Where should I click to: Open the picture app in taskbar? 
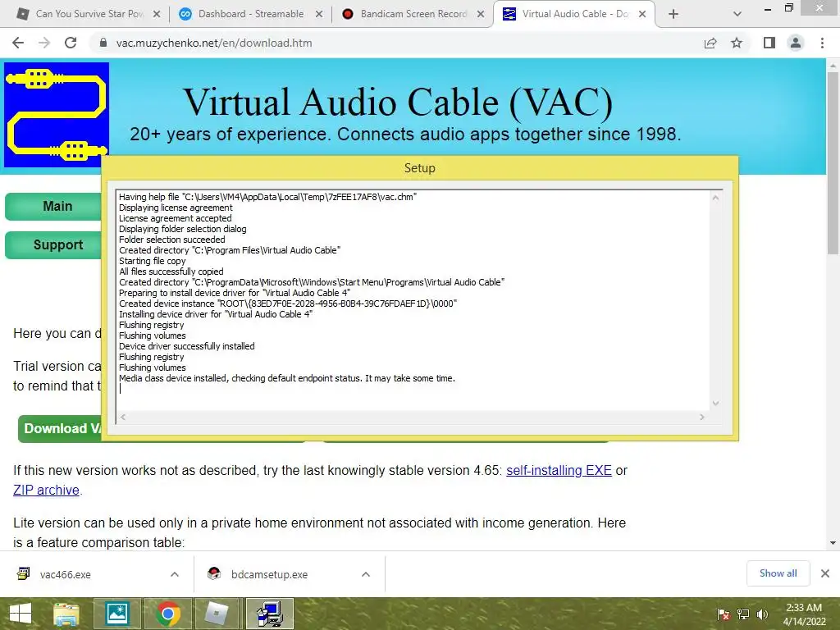pyautogui.click(x=116, y=614)
